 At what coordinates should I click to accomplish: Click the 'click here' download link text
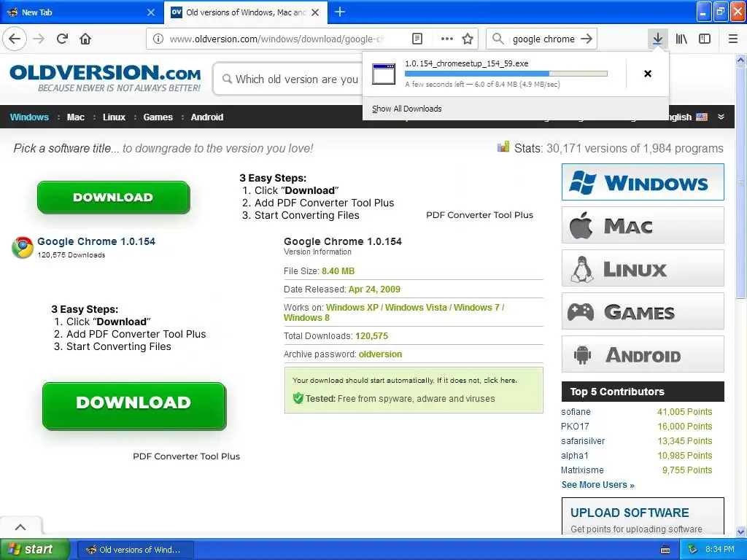pos(500,380)
